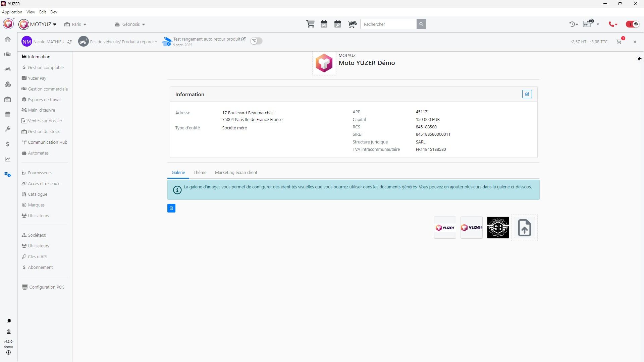Edit the Information panel with the pencil icon

click(x=527, y=94)
